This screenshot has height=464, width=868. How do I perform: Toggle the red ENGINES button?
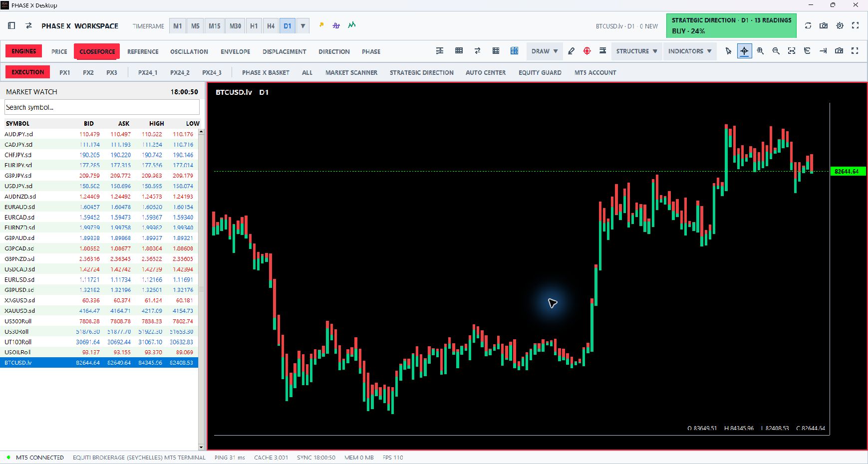click(23, 51)
